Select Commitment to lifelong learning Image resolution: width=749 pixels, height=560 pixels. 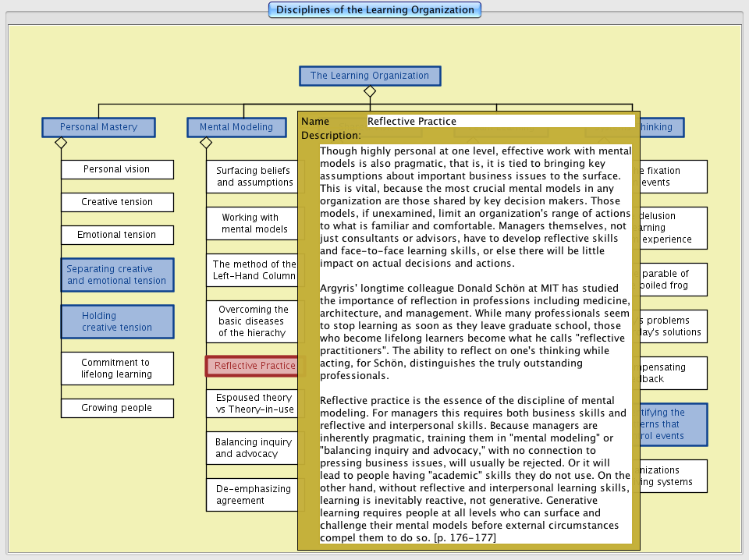117,368
